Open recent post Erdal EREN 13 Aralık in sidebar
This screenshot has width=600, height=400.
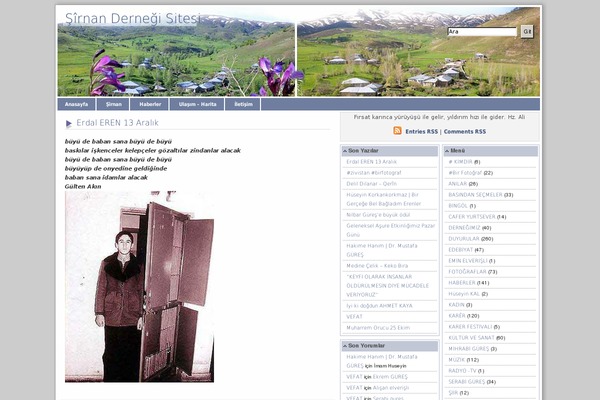(x=371, y=162)
